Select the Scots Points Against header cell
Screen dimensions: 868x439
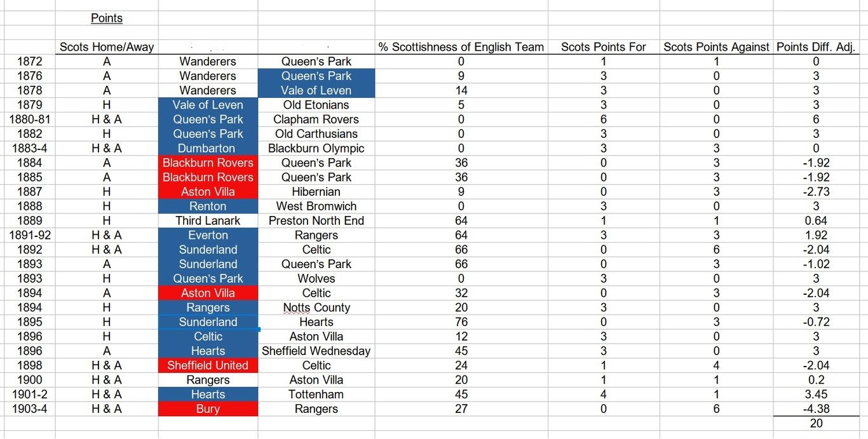716,47
